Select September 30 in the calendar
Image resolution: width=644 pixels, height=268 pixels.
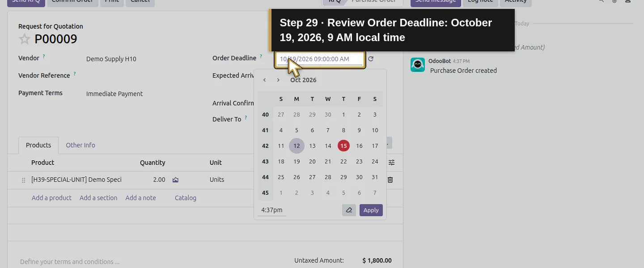tap(328, 115)
